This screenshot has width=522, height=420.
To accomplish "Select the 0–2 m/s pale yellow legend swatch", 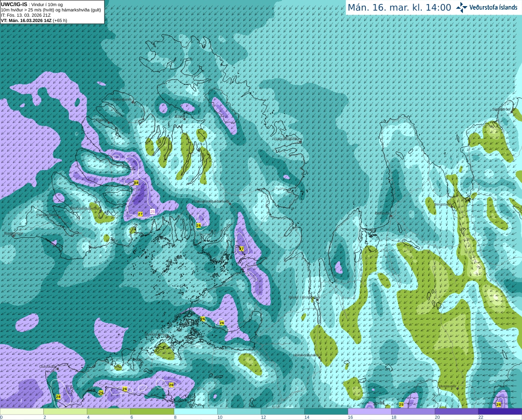I will (x=22, y=411).
